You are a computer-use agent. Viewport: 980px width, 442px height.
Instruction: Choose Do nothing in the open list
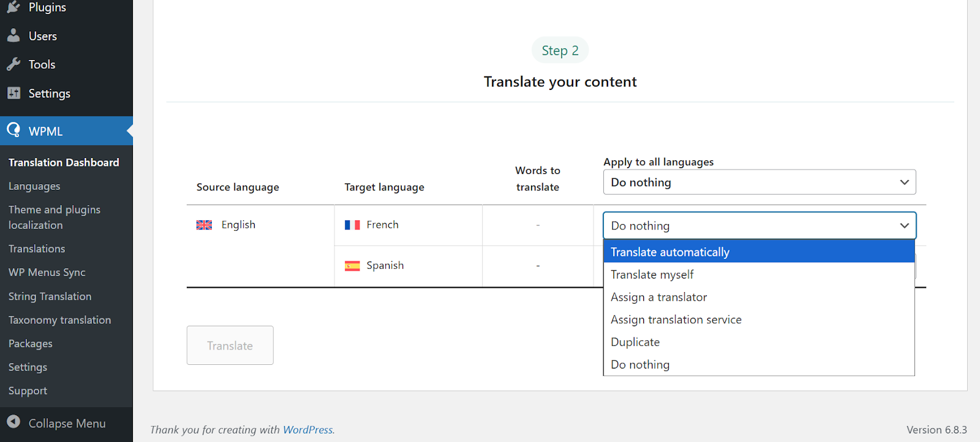pyautogui.click(x=759, y=364)
